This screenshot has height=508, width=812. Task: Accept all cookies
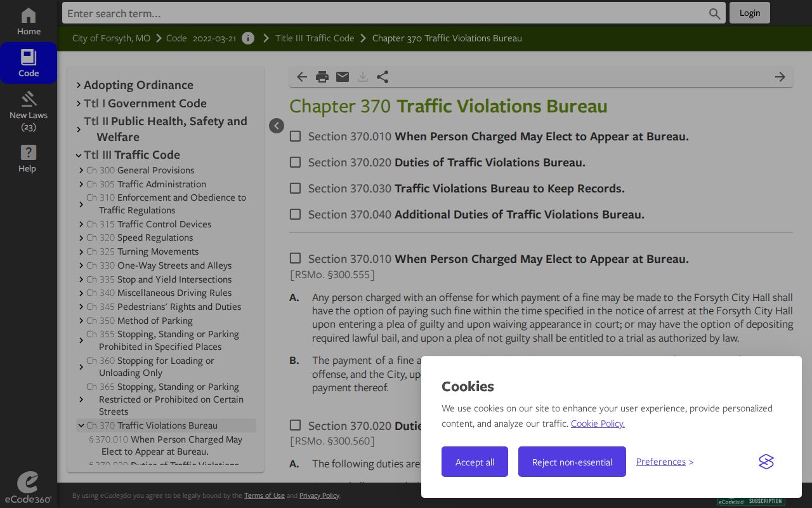pos(475,462)
